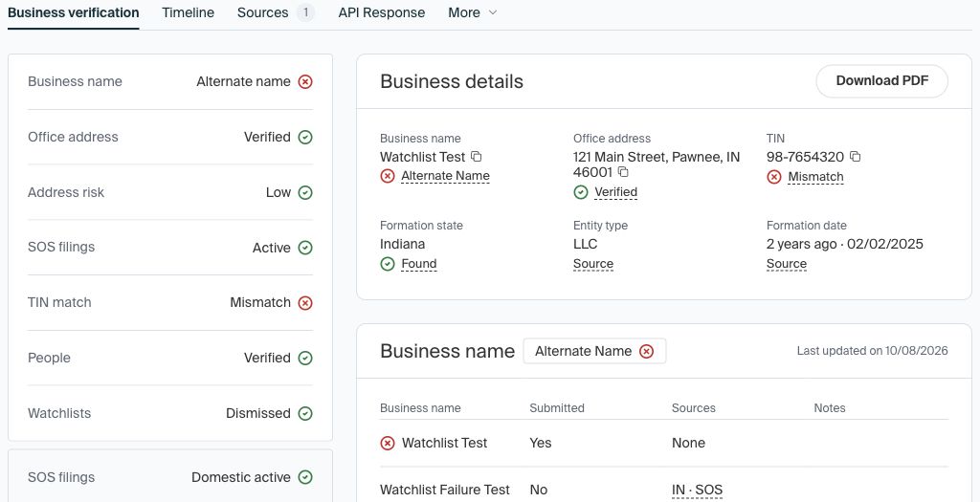Click red X icon in Business name summary row

coord(305,82)
